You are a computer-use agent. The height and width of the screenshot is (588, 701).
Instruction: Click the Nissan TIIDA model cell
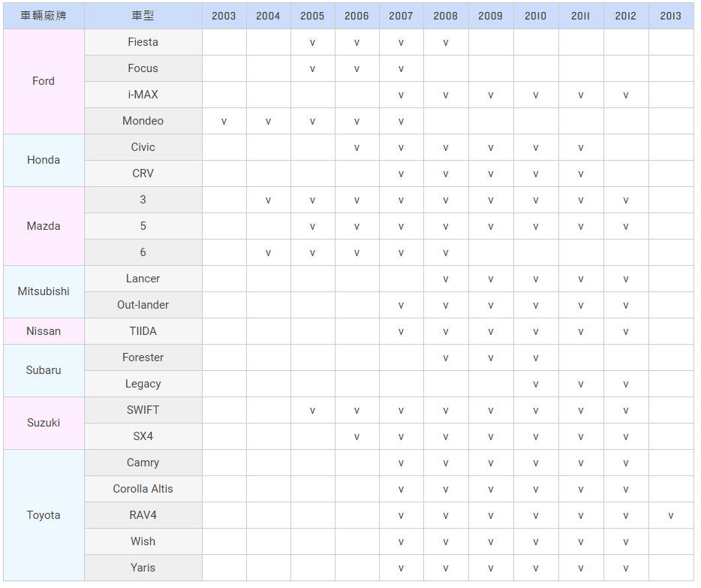click(143, 331)
